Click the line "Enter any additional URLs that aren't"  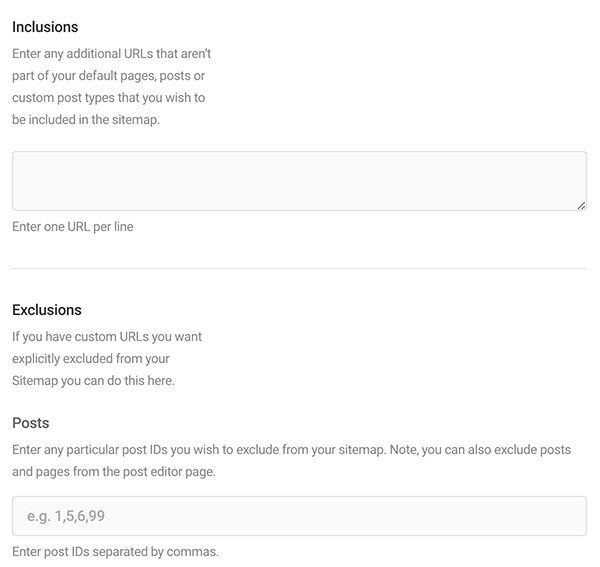point(111,54)
